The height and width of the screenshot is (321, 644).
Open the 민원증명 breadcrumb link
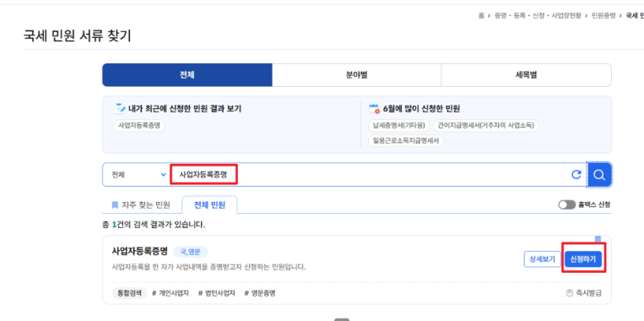coord(603,15)
